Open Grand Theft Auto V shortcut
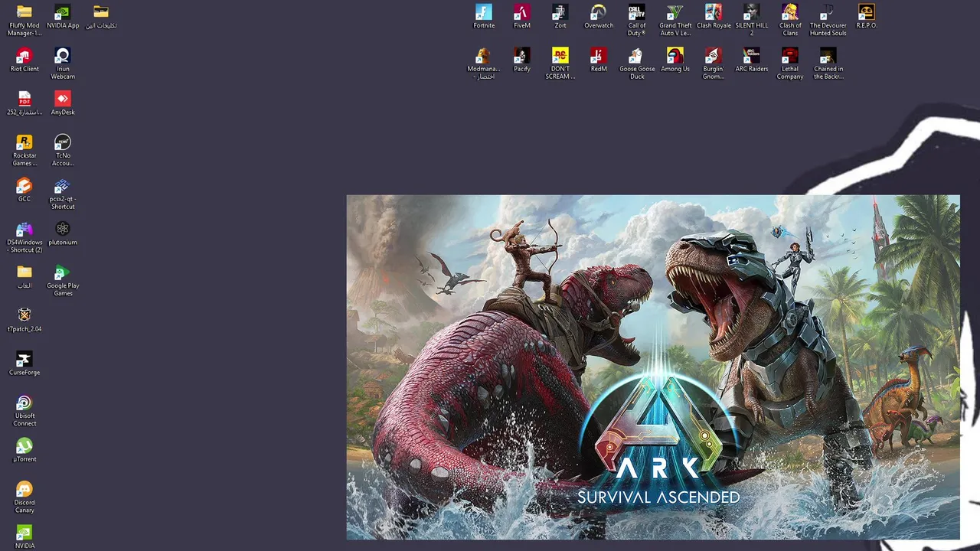 point(675,12)
